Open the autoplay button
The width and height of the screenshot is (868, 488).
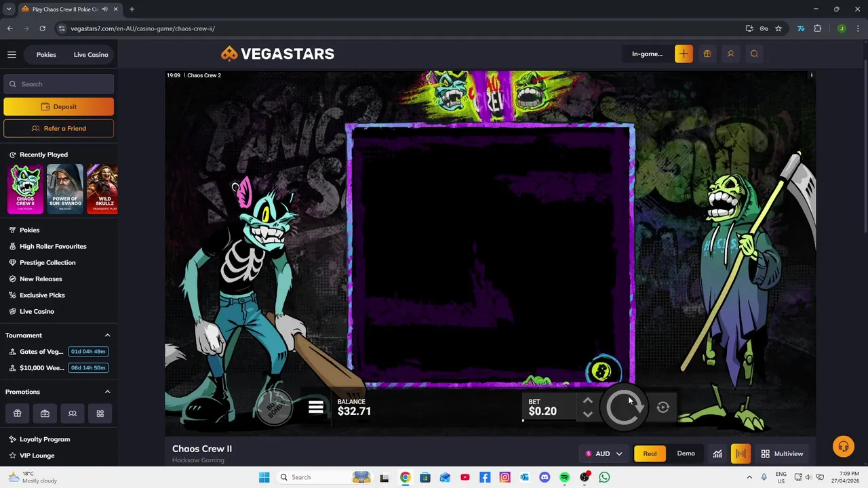(x=663, y=407)
